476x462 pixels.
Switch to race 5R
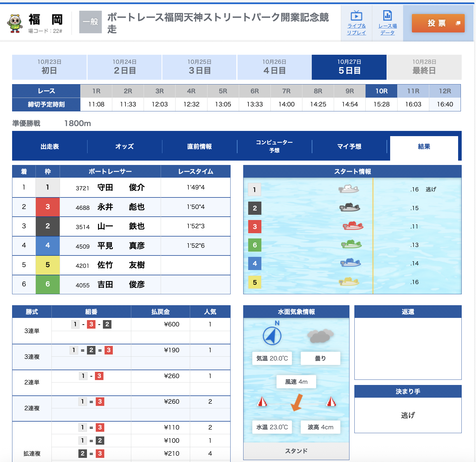pyautogui.click(x=223, y=91)
